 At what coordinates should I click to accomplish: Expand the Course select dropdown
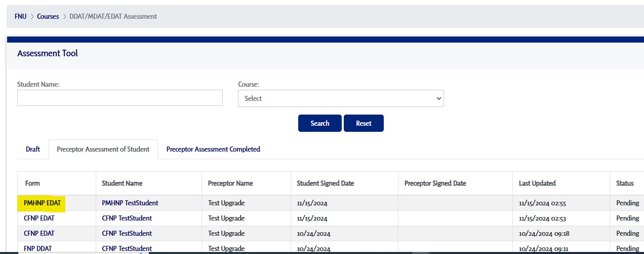(340, 98)
